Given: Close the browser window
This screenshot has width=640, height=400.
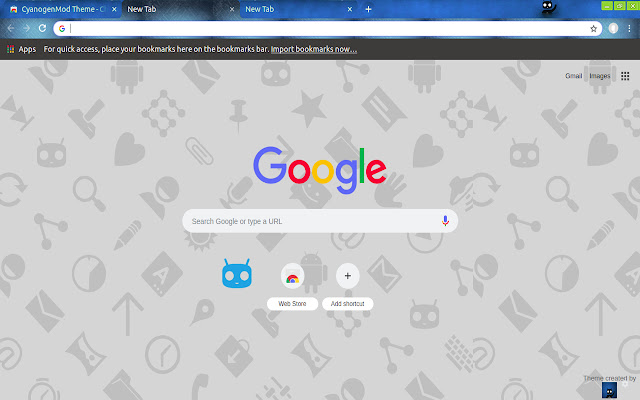Looking at the screenshot, I should (633, 6).
